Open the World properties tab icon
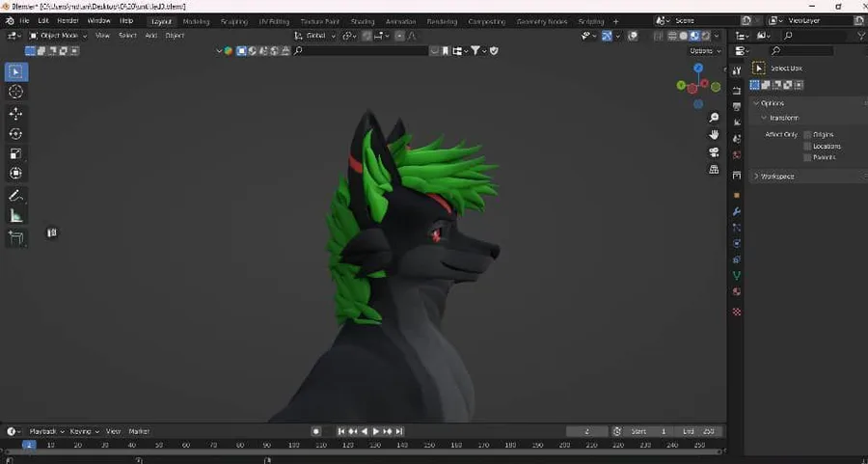The height and width of the screenshot is (464, 868). coord(736,155)
